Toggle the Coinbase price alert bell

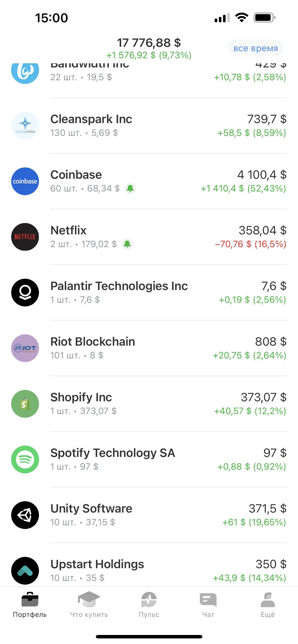130,188
